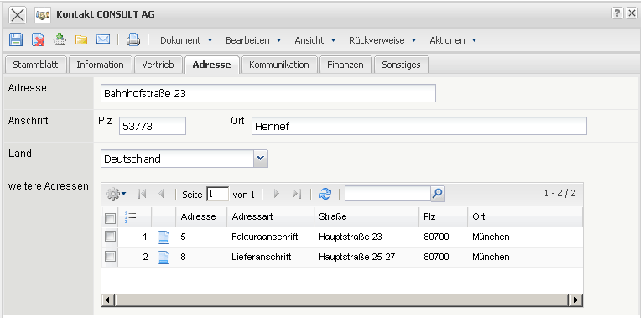644x318 pixels.
Task: Click the numbered list icon in grid header
Action: [130, 217]
